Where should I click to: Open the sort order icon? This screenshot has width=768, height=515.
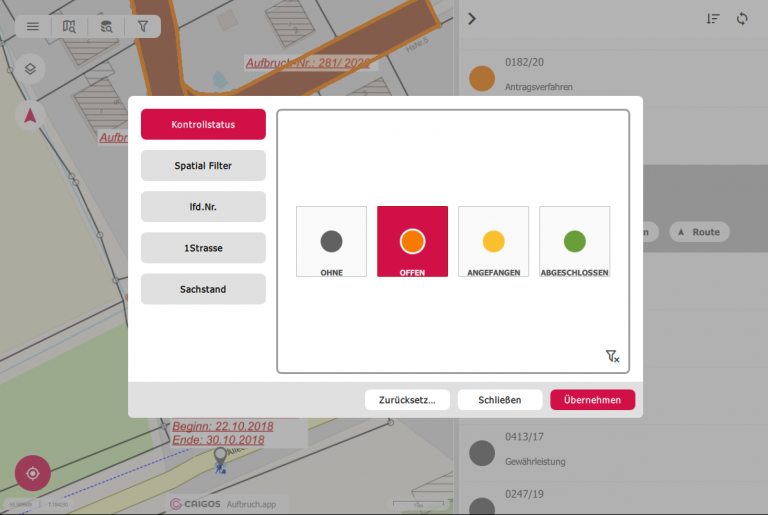[x=713, y=19]
